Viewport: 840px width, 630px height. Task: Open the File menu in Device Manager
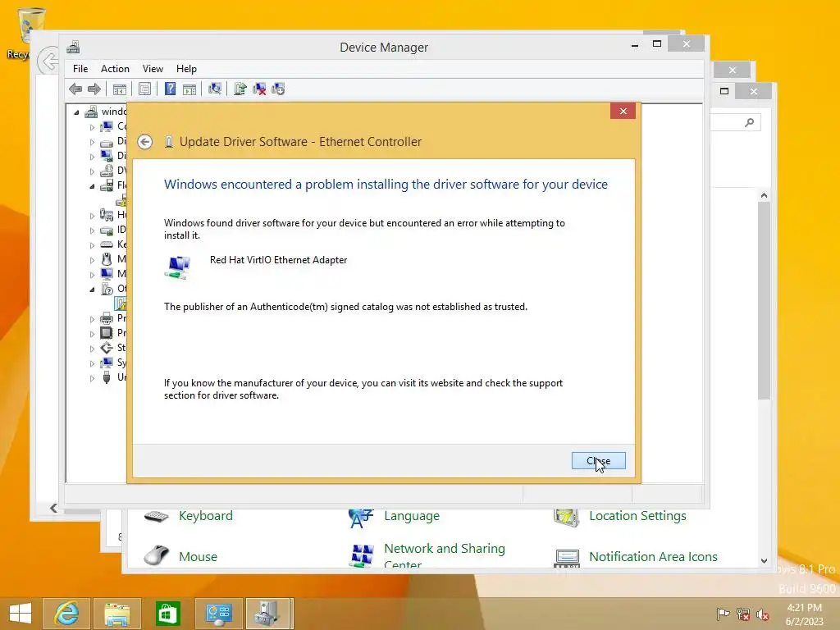pos(80,69)
